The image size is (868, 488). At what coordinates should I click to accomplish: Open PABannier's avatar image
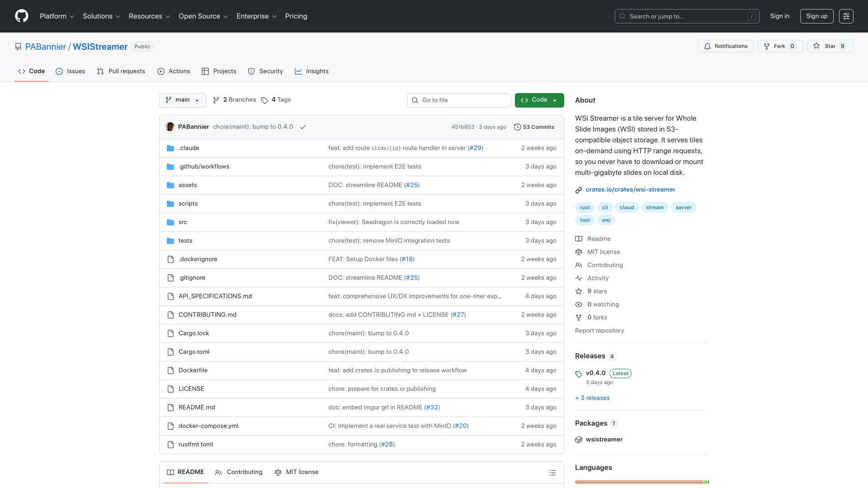[x=170, y=127]
